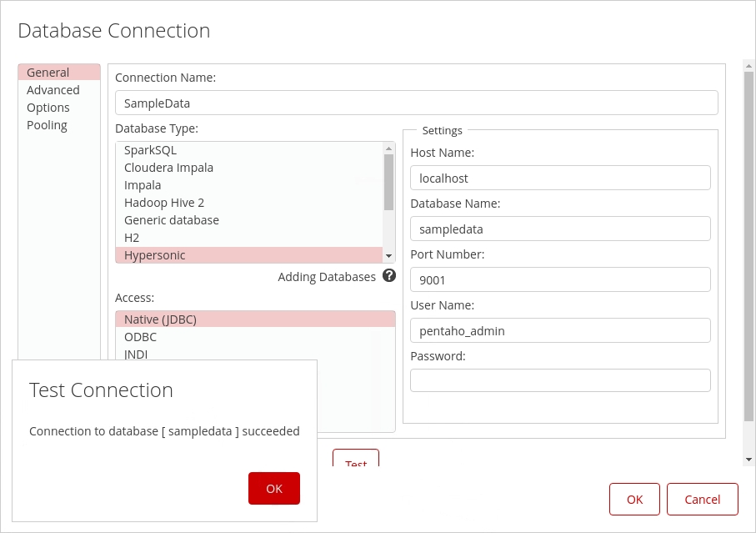Select the General tab
Screen dimensions: 756x533
point(48,73)
